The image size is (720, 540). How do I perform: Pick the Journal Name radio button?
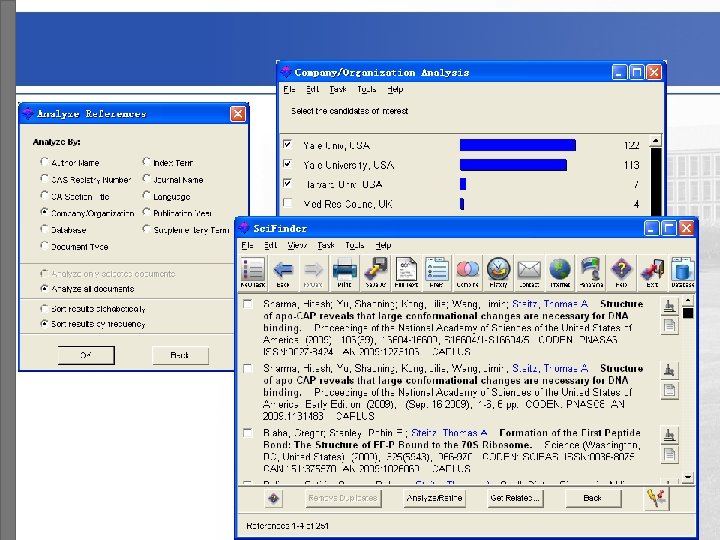click(146, 179)
